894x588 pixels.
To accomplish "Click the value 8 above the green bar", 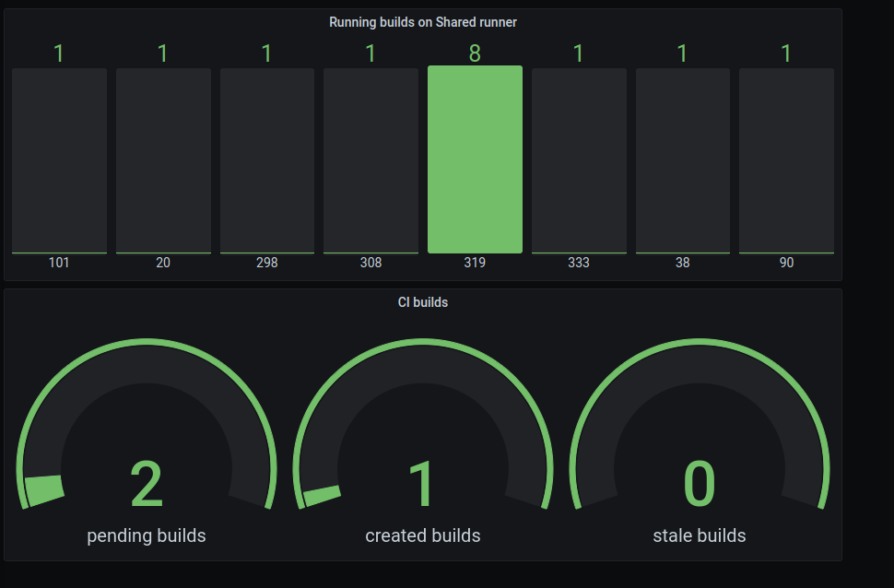I will click(x=475, y=53).
